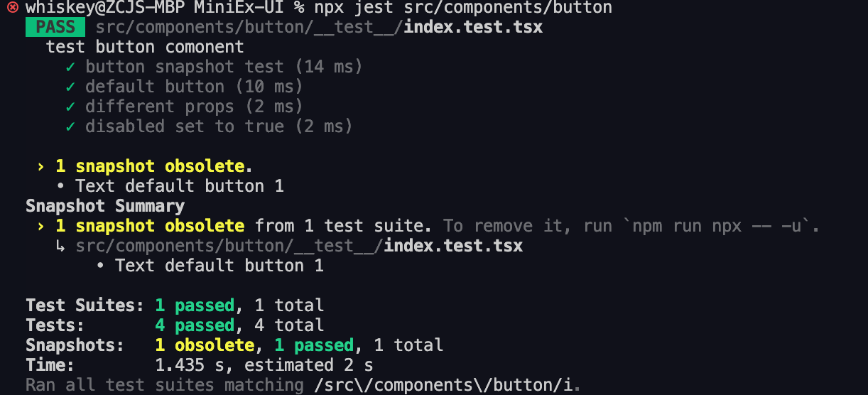Select 'default button (10 ms)' test line
This screenshot has width=868, height=395.
(x=194, y=87)
